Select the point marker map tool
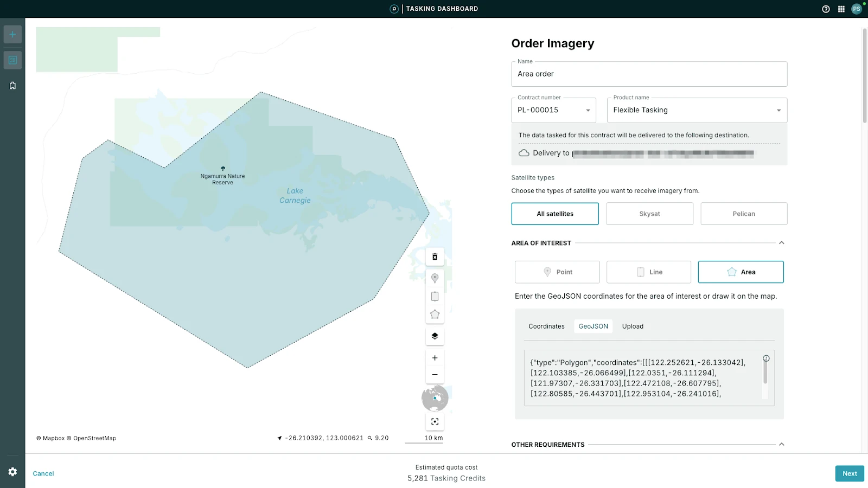This screenshot has width=868, height=488. [x=435, y=278]
